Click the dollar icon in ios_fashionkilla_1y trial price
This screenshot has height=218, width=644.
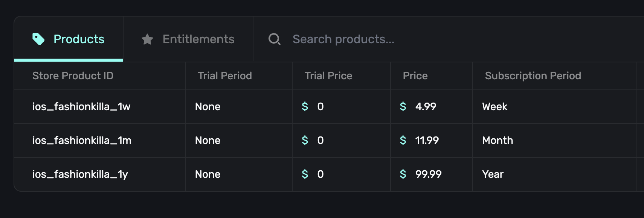coord(305,174)
